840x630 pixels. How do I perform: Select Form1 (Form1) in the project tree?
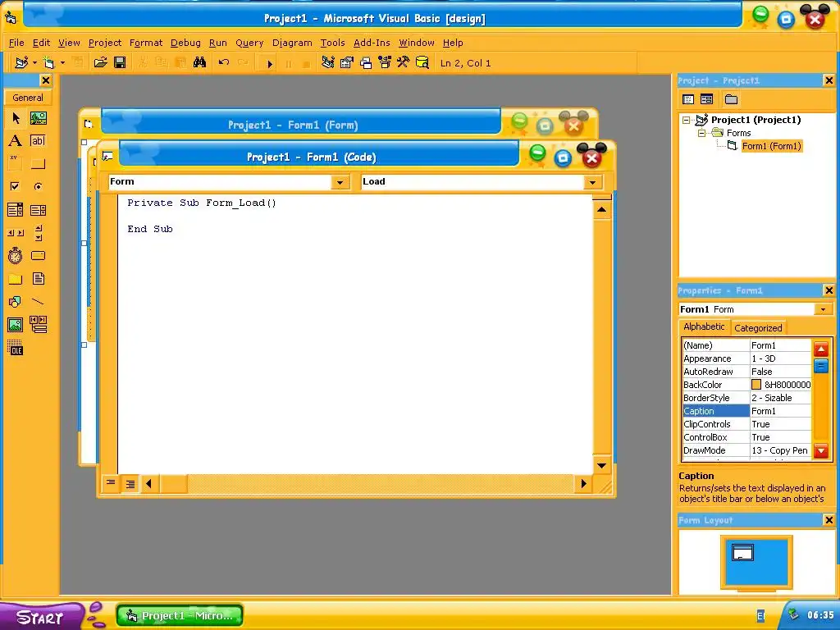pyautogui.click(x=771, y=146)
